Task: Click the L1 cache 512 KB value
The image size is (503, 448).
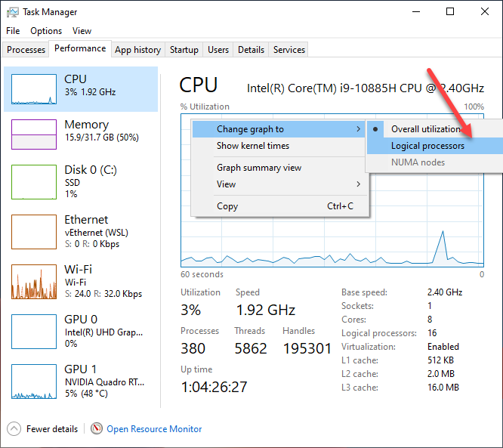Action: tap(440, 360)
